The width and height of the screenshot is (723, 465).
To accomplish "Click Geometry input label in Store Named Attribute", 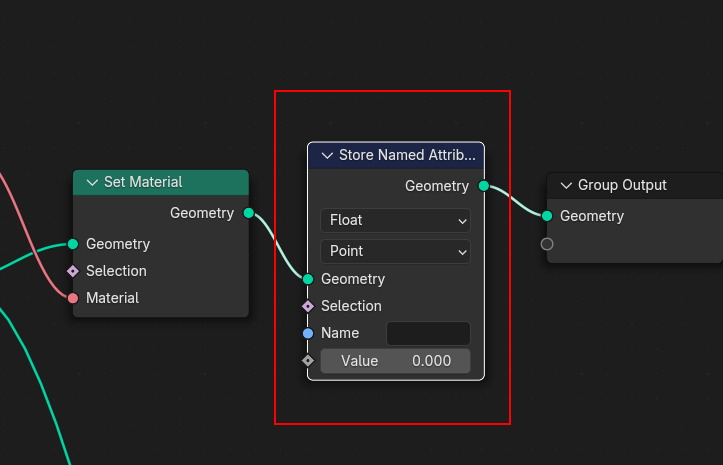I will pyautogui.click(x=353, y=279).
